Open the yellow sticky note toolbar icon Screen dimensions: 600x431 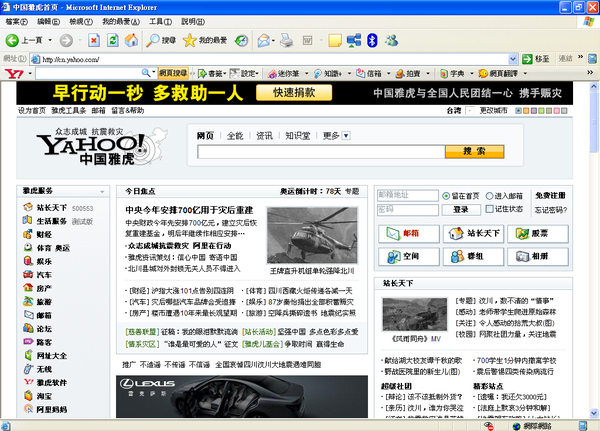coord(335,40)
